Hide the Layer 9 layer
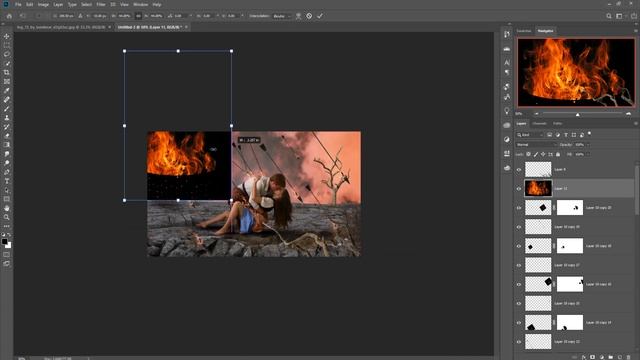The image size is (640, 360). tap(519, 169)
